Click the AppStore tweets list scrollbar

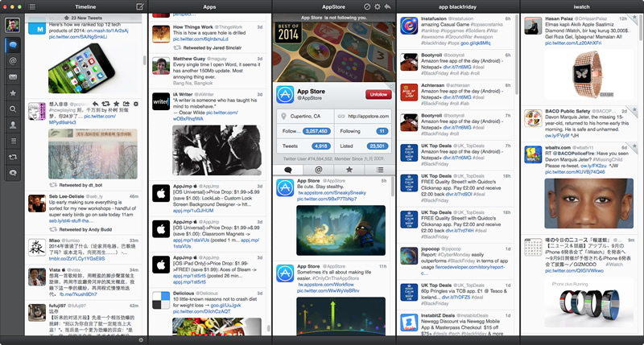(x=393, y=186)
